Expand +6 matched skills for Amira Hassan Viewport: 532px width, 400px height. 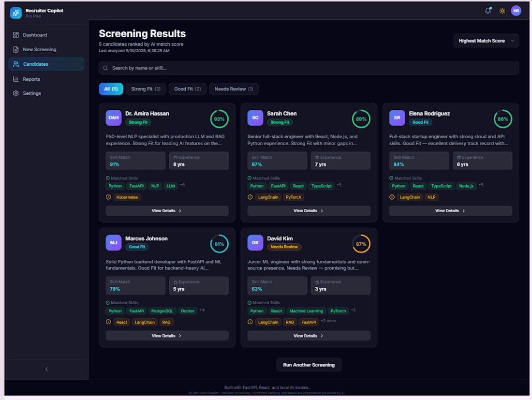pos(182,185)
